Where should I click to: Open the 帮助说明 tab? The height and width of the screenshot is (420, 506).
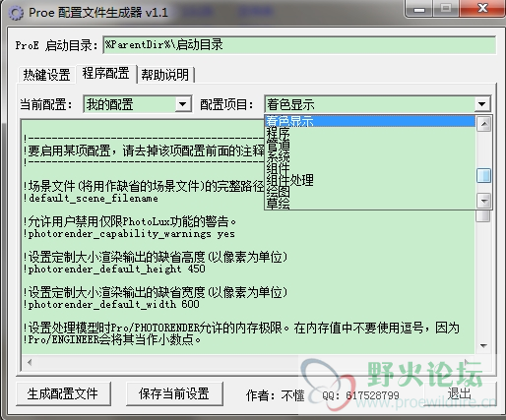click(x=165, y=75)
